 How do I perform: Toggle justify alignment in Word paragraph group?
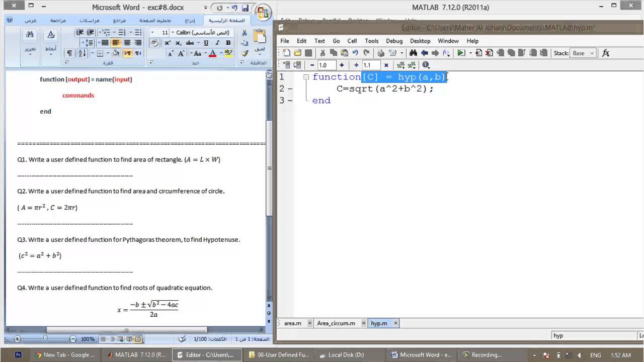[x=105, y=43]
